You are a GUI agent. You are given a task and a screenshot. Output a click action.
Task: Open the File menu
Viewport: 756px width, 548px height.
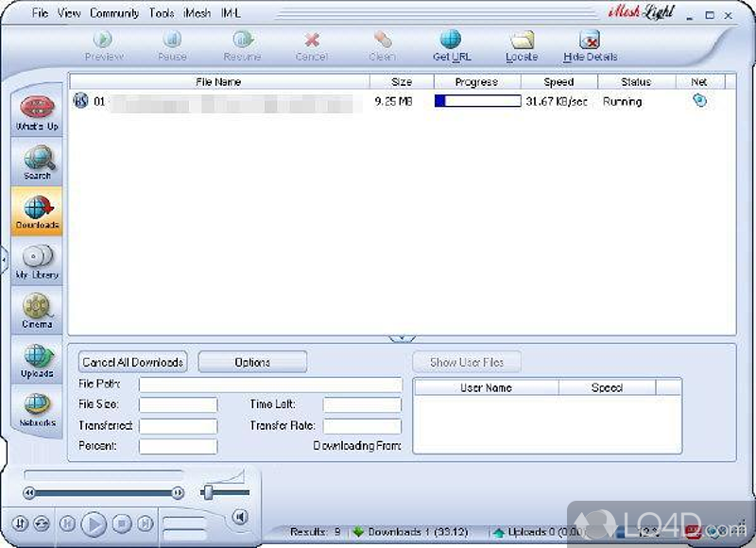click(40, 13)
